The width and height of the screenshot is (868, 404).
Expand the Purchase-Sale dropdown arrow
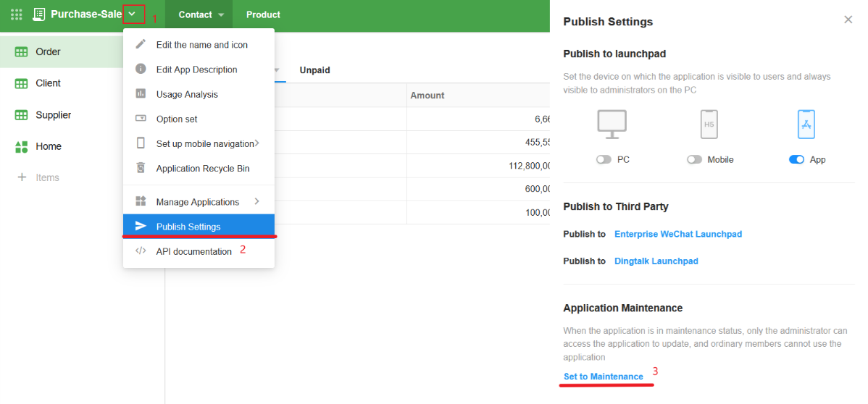(x=133, y=14)
